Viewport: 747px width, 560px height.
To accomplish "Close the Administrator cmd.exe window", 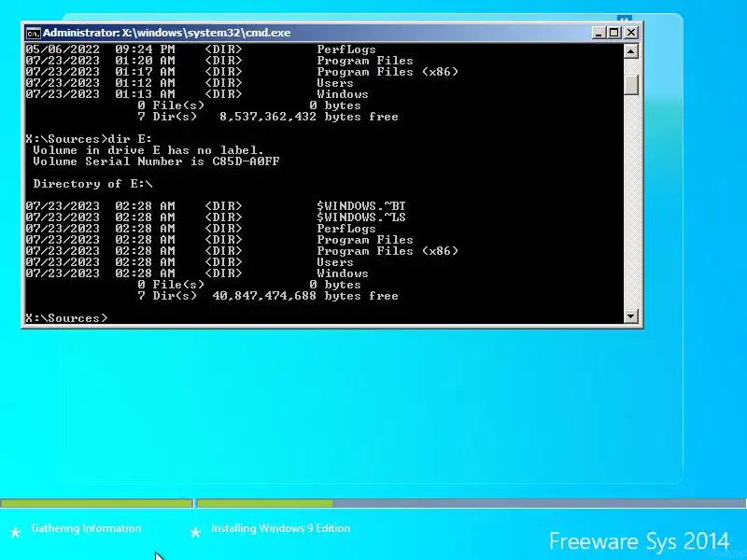I will 631,33.
